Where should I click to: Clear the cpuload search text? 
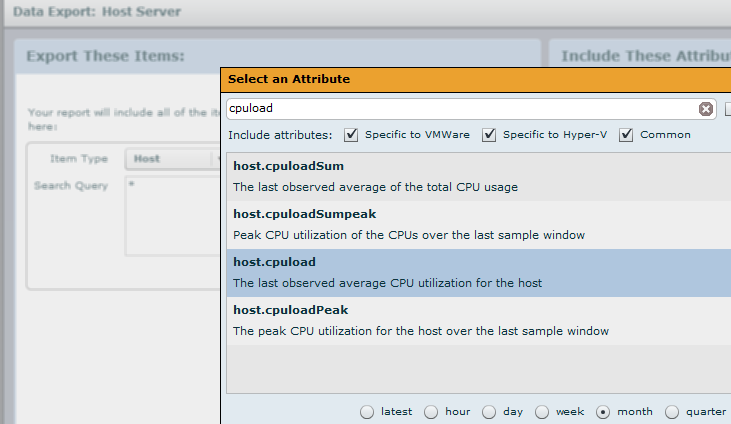coord(706,109)
